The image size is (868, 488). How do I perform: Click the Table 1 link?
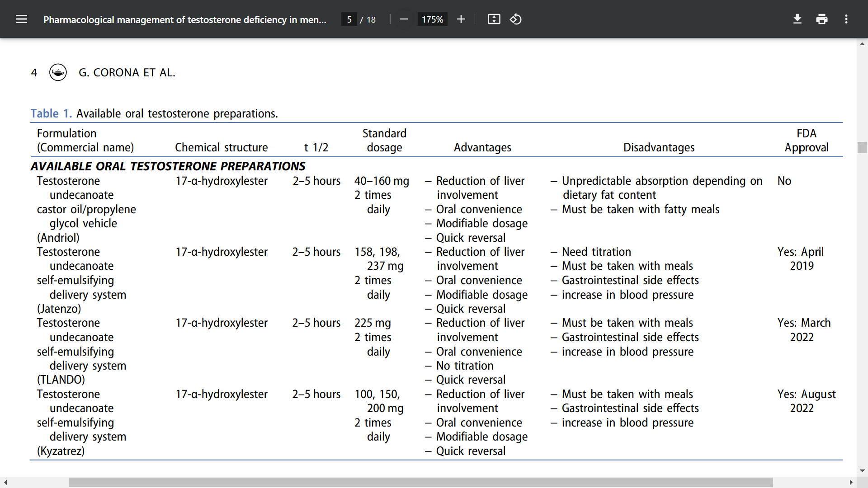51,113
